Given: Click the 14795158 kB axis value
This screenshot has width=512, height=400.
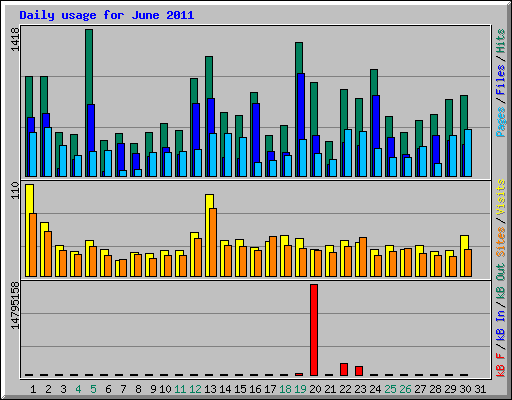Looking at the screenshot, I should [16, 305].
